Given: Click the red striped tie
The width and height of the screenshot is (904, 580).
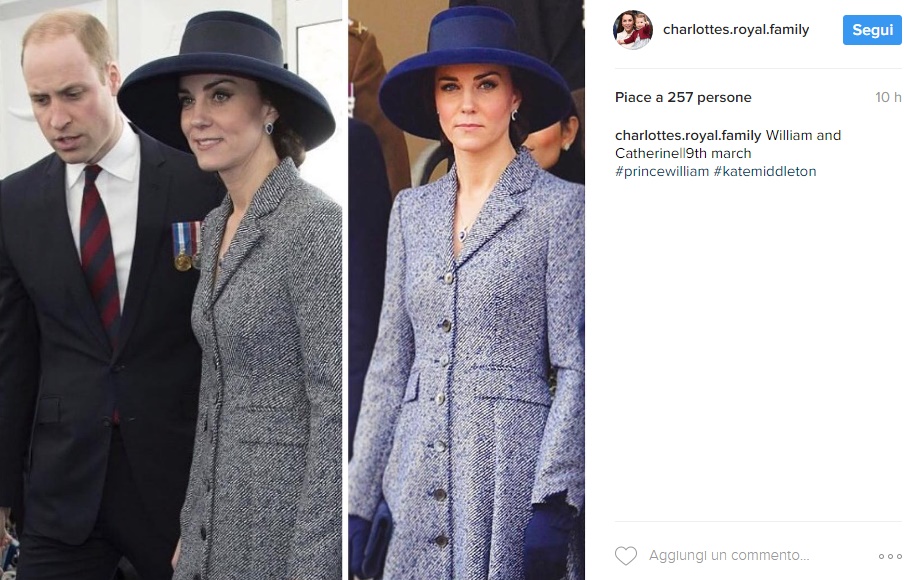Looking at the screenshot, I should tap(99, 254).
